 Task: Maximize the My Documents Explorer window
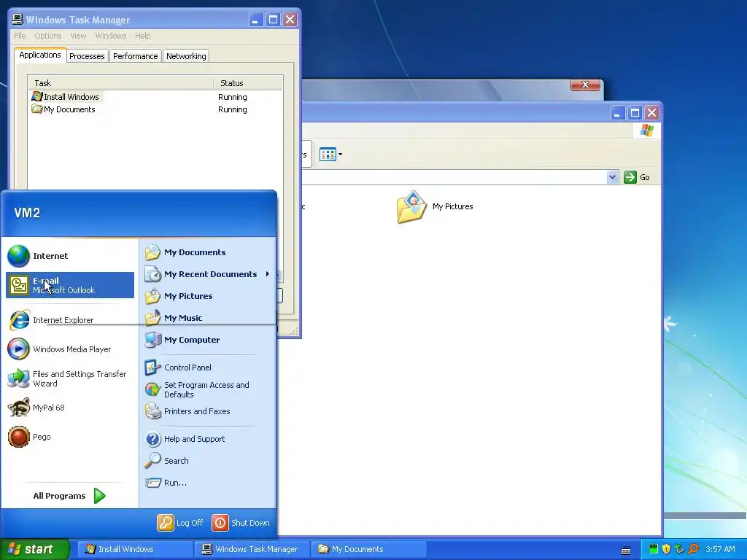click(635, 113)
